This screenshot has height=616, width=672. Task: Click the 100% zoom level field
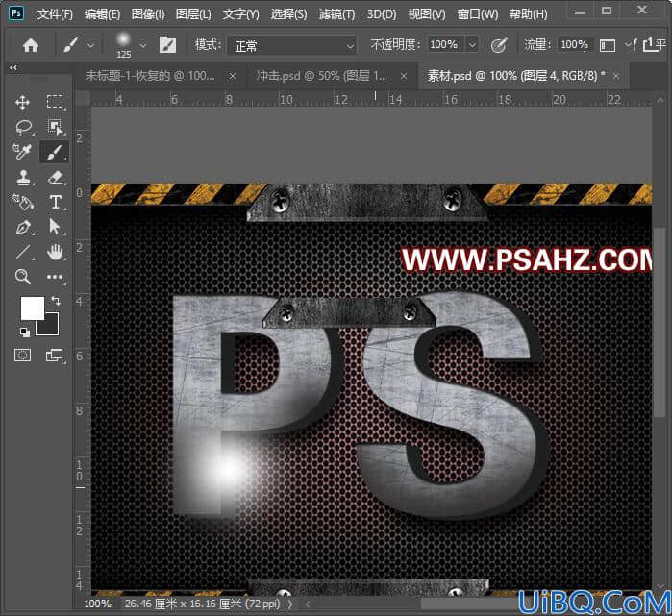point(97,604)
